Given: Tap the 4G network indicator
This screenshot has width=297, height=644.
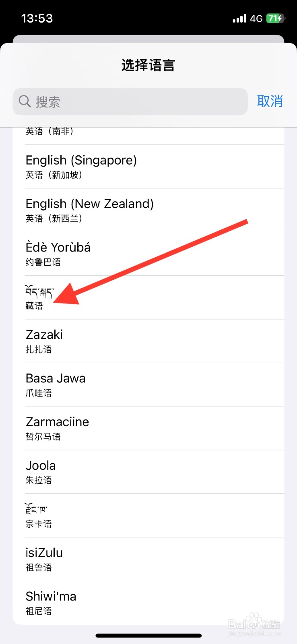Looking at the screenshot, I should point(256,19).
